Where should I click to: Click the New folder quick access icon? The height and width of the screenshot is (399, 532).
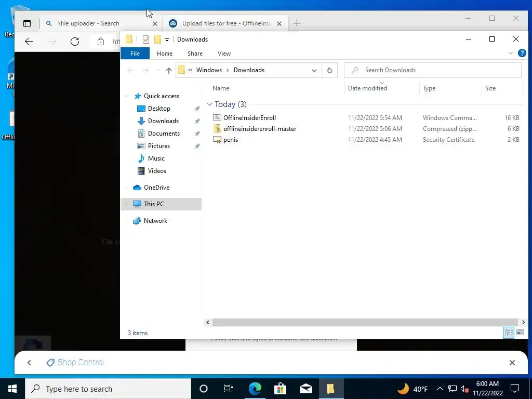[157, 39]
